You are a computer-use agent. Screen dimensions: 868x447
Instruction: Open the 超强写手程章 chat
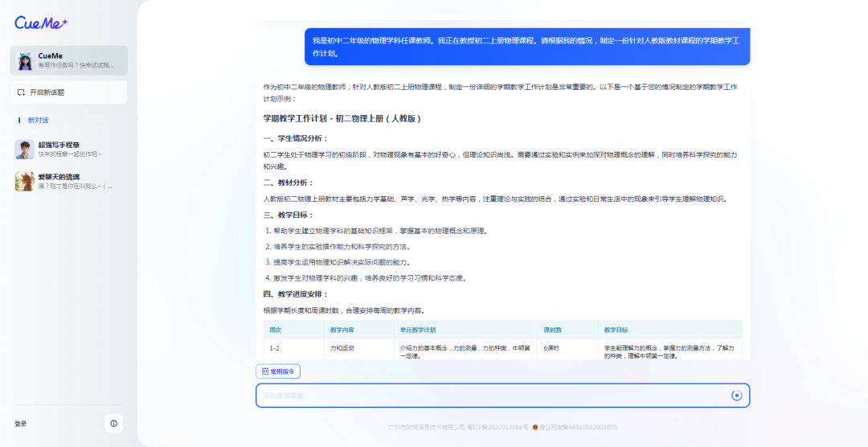coord(68,149)
